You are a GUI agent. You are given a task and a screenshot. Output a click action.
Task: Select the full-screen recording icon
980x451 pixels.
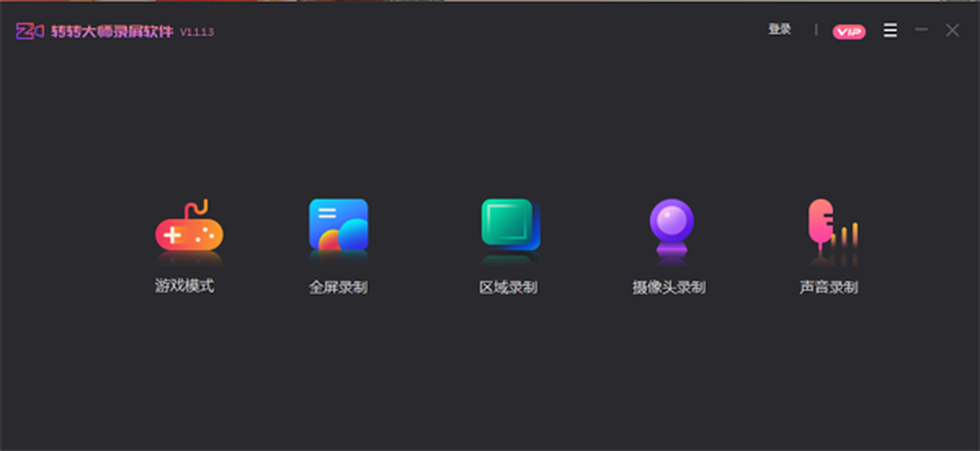pyautogui.click(x=338, y=225)
